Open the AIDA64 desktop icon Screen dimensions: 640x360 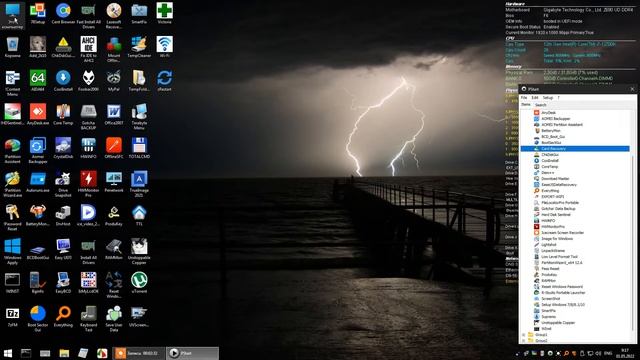pos(38,81)
